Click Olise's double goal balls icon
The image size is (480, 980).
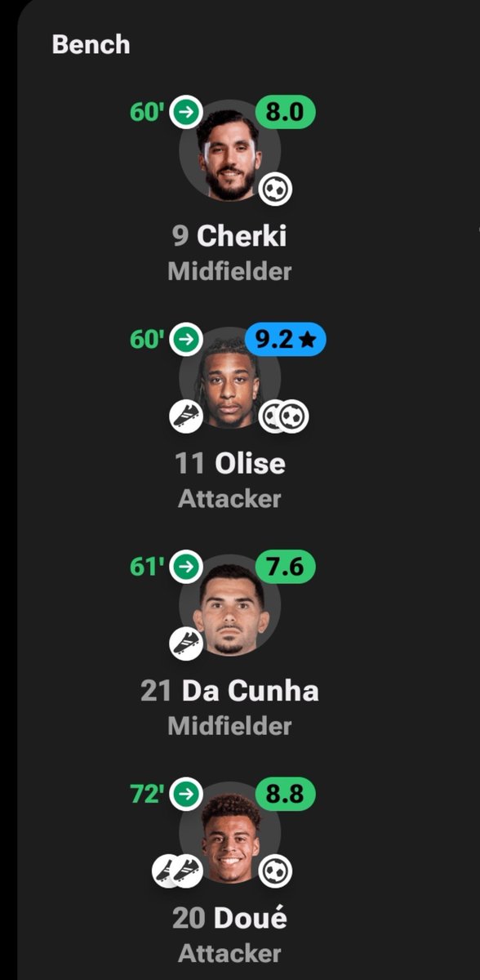284,416
